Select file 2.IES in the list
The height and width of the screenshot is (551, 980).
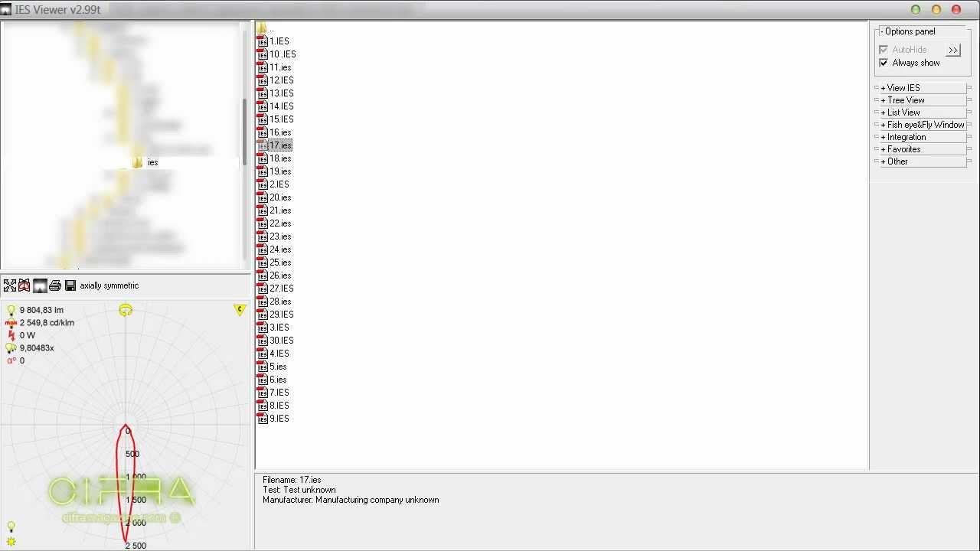(273, 184)
